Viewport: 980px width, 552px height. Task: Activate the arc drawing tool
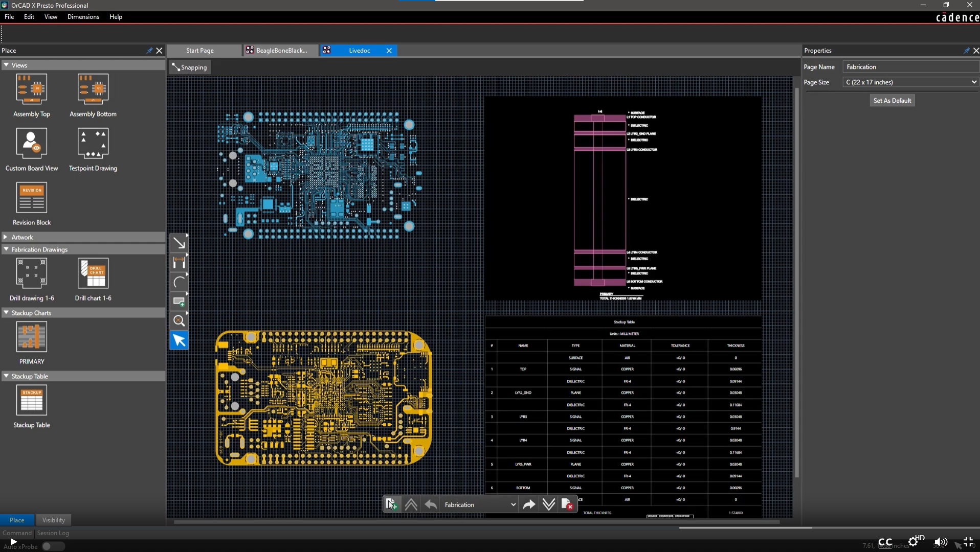[179, 282]
